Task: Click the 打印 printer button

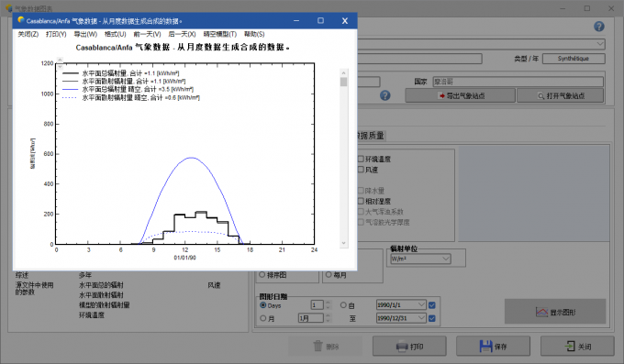Action: click(409, 346)
